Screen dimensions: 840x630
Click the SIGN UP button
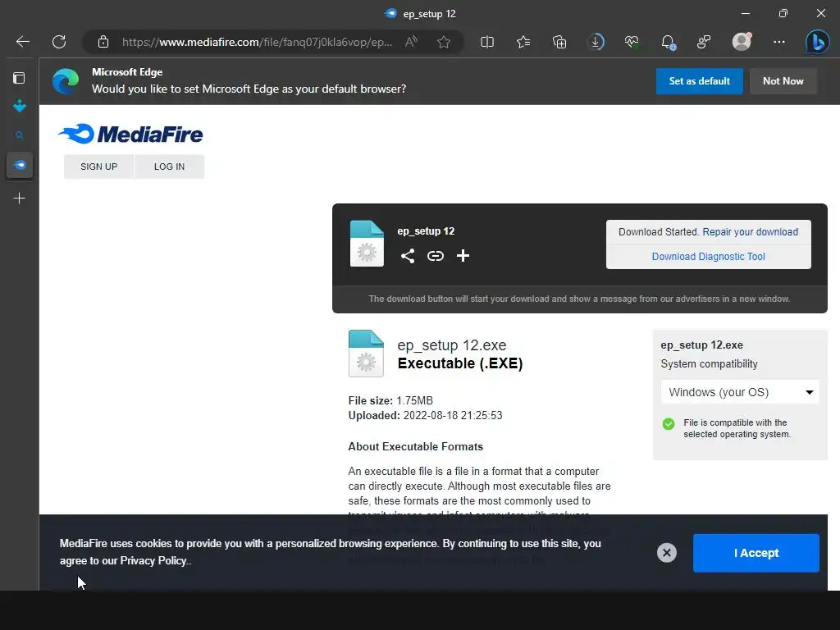point(98,167)
